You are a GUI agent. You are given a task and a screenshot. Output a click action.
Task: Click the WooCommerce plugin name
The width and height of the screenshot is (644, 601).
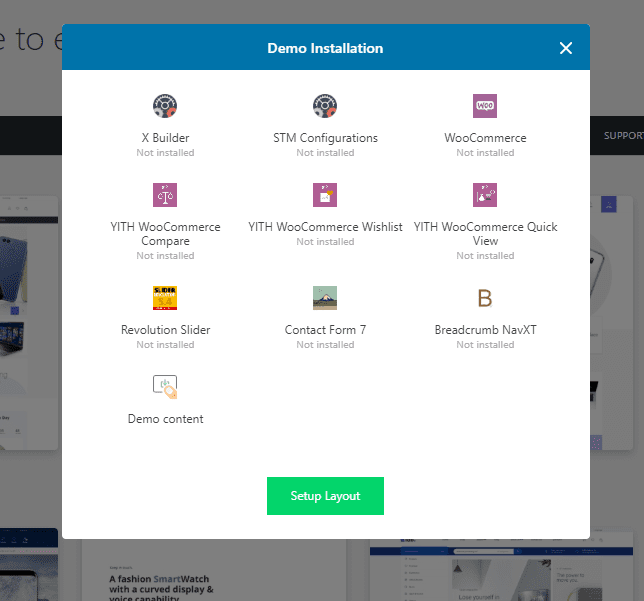click(485, 138)
